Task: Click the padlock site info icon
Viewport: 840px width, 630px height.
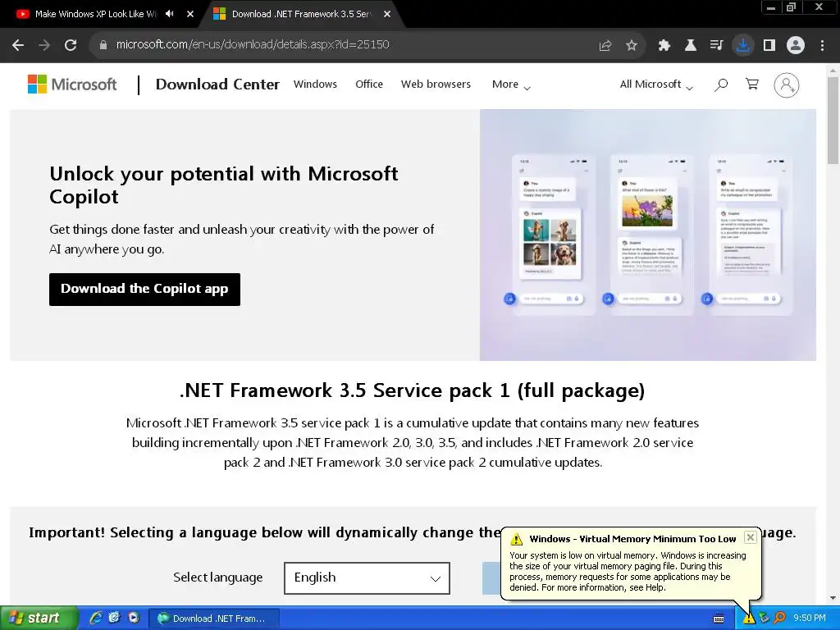Action: coord(103,45)
